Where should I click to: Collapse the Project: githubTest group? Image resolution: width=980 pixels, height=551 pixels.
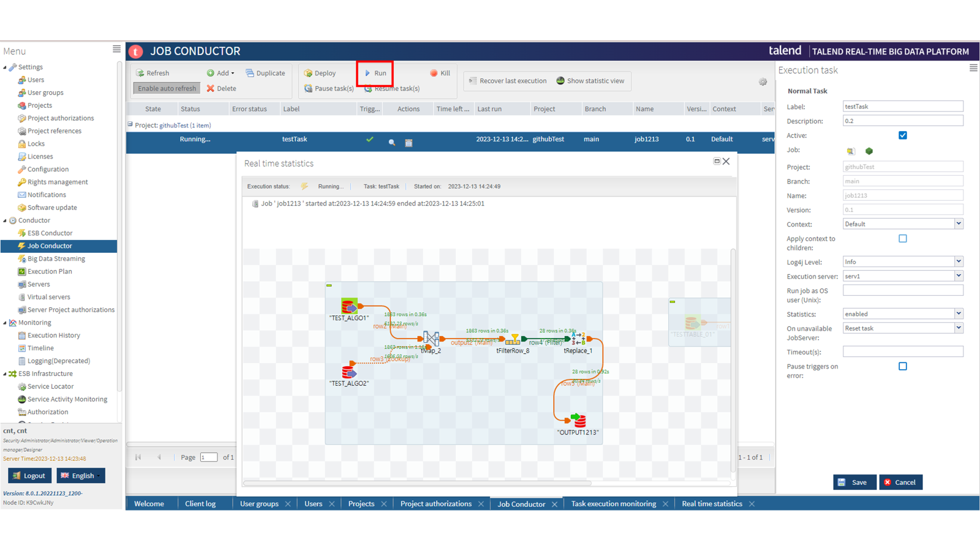coord(130,124)
